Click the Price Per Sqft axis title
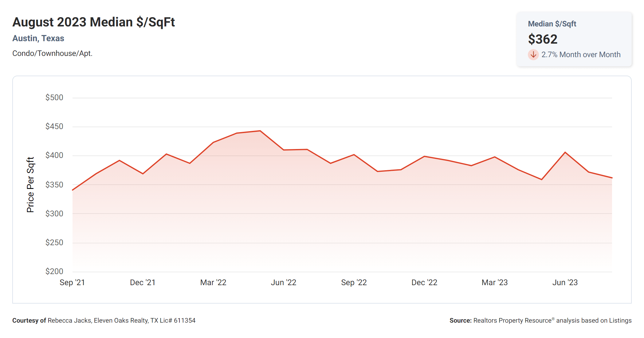The height and width of the screenshot is (338, 644). (30, 185)
